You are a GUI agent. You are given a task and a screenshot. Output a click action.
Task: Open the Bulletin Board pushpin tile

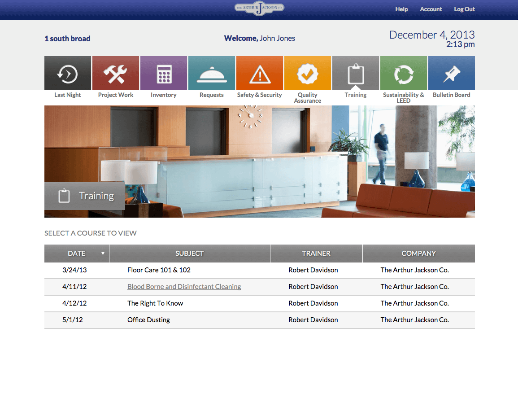[452, 73]
